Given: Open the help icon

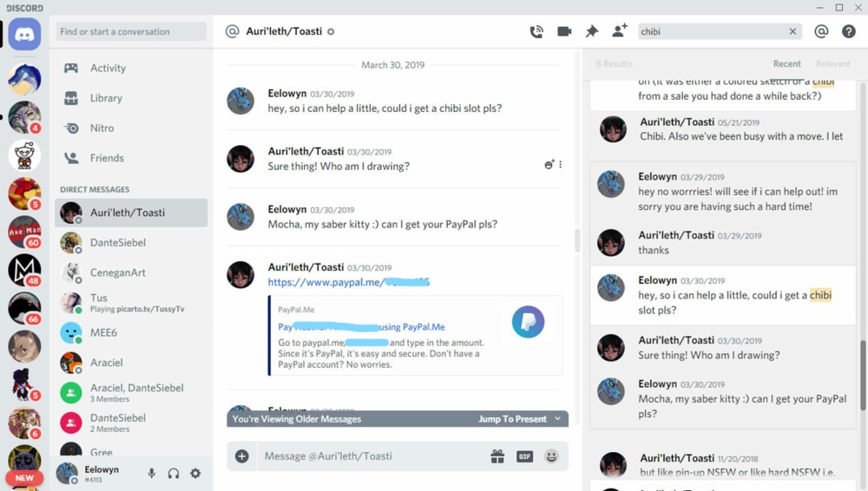Looking at the screenshot, I should pos(849,31).
